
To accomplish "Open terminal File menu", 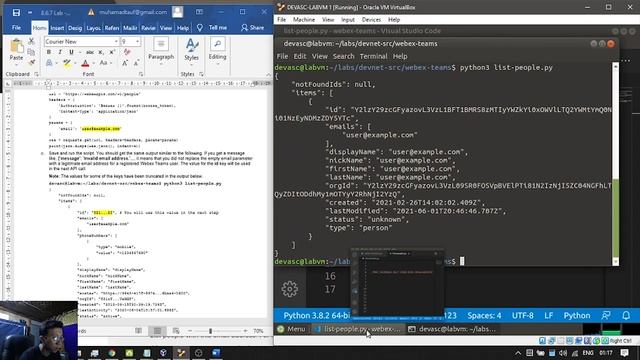I will [x=282, y=56].
